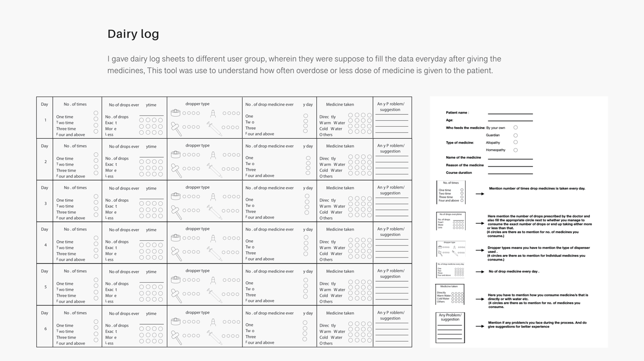Click the arrow beside the No. of times legend

[x=480, y=194]
